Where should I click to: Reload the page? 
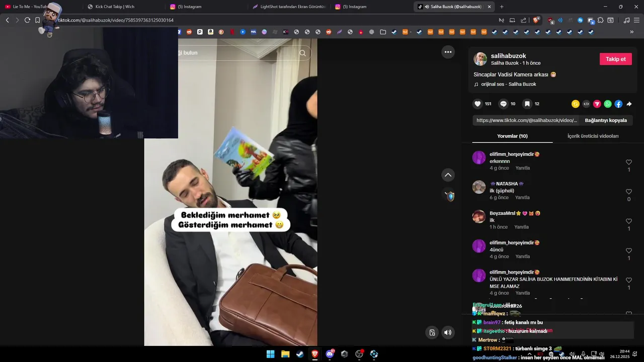27,20
